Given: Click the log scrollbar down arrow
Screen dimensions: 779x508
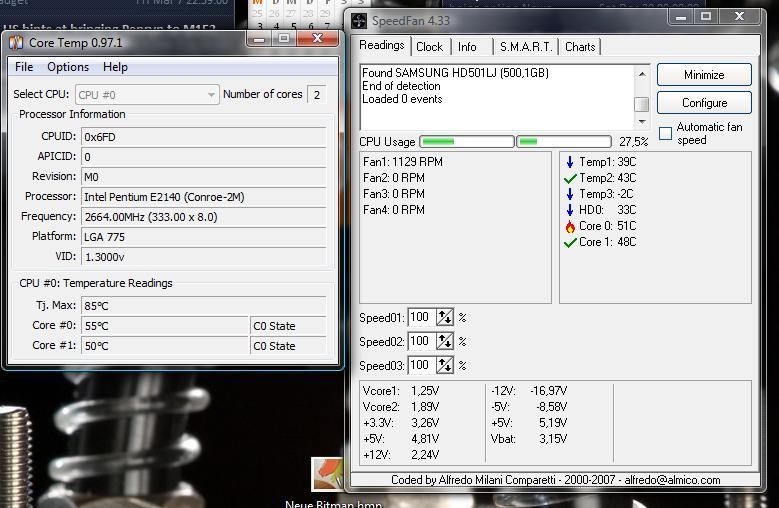Looking at the screenshot, I should tap(642, 122).
